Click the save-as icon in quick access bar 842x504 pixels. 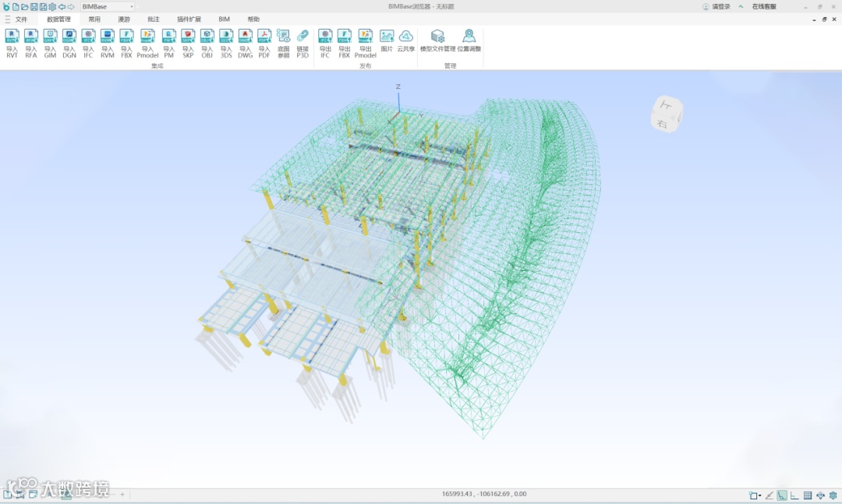[43, 7]
